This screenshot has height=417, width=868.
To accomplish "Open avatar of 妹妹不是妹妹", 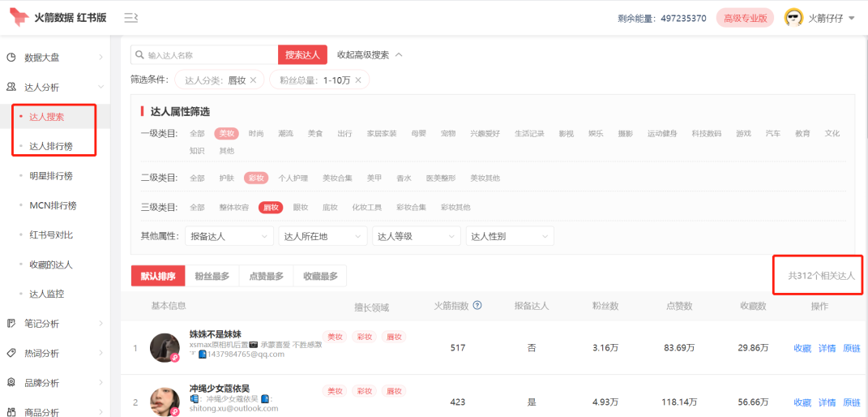I will [x=165, y=348].
